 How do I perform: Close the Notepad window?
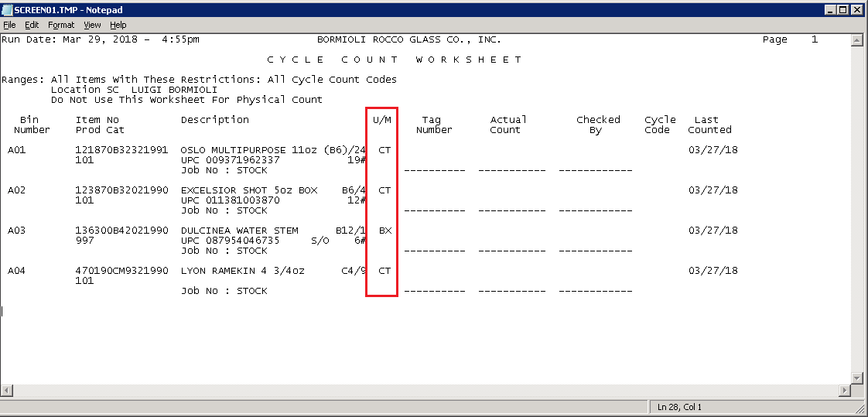[x=857, y=10]
